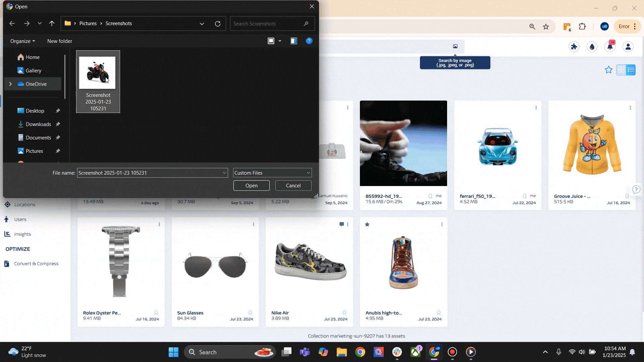Viewport: 644px width, 362px height.
Task: Click the water drop icon in the header
Action: 592,47
